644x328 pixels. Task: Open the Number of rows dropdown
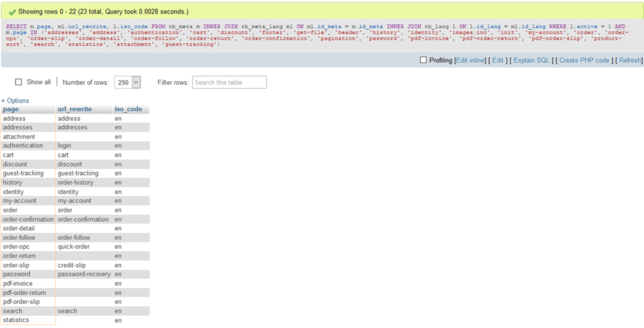pyautogui.click(x=127, y=82)
